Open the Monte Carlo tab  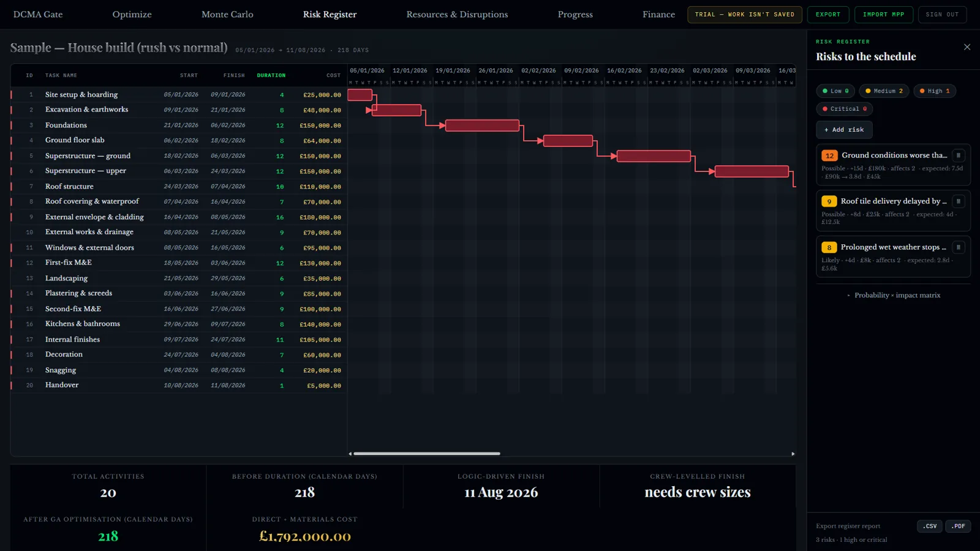[x=227, y=15]
